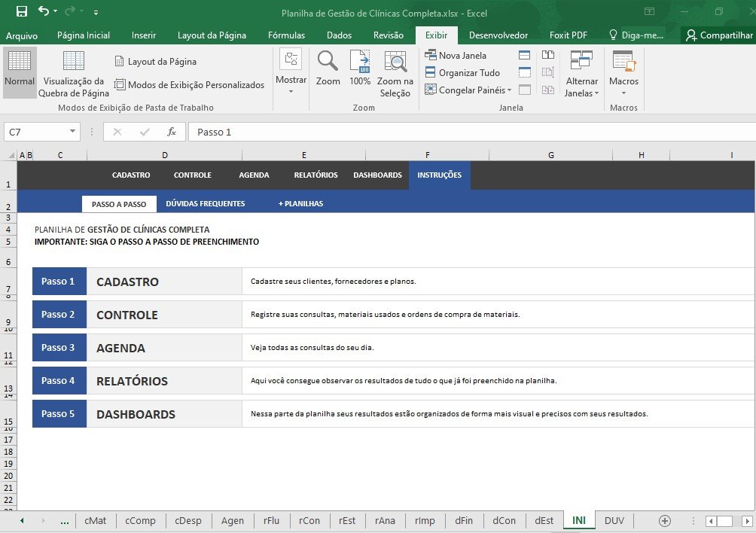Open the Zoom magnifier tool

(328, 68)
